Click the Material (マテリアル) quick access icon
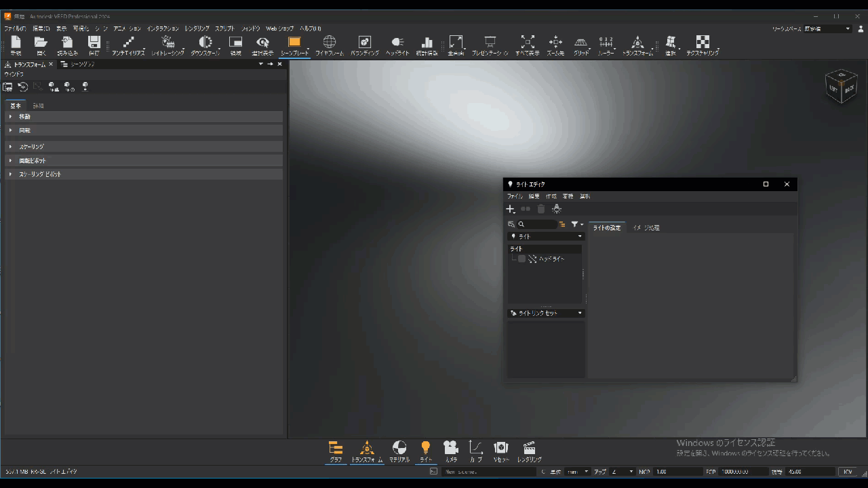 399,451
